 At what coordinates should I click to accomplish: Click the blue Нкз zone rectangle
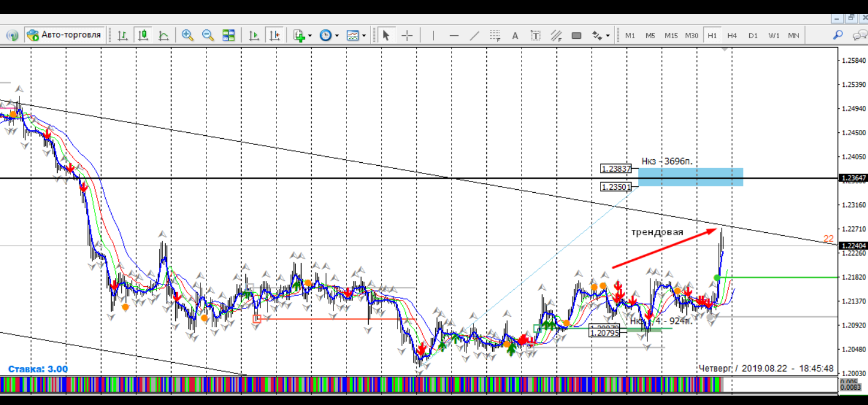tap(690, 177)
